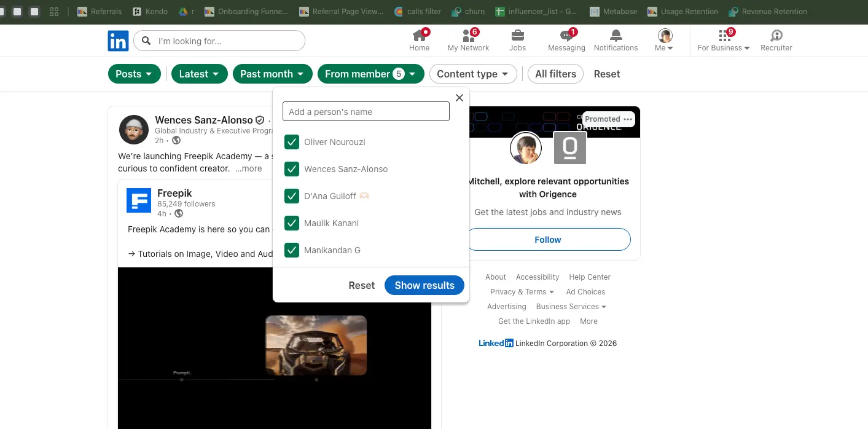Switch to the Metabase browser tab
This screenshot has height=429, width=868.
click(614, 12)
